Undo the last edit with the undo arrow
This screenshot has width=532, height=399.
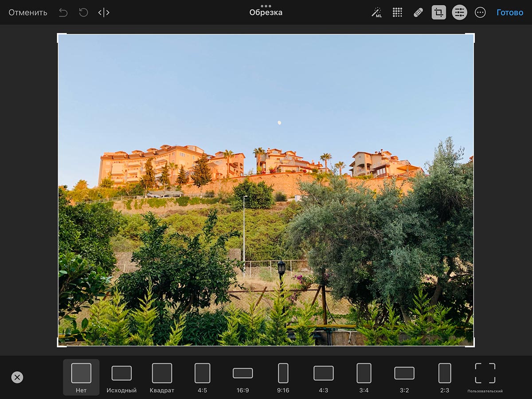tap(63, 12)
